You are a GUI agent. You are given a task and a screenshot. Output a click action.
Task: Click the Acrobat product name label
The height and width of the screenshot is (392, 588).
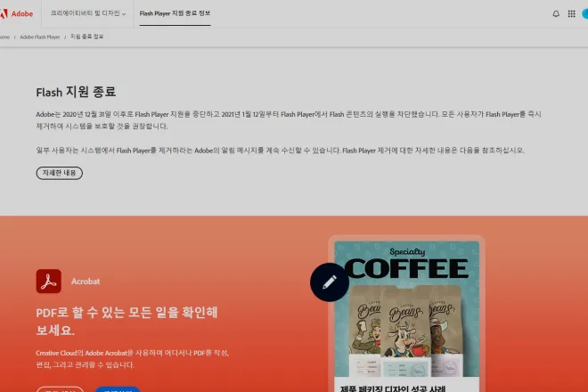point(86,282)
